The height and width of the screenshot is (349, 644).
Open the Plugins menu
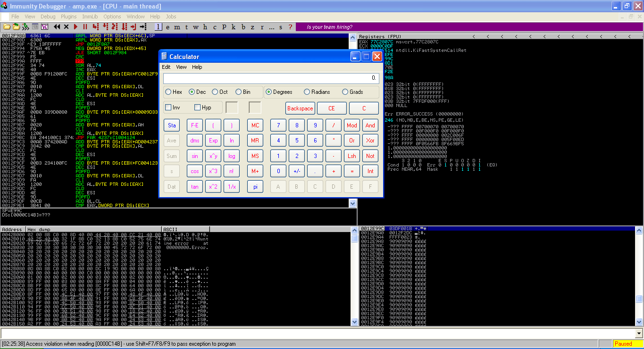point(69,17)
